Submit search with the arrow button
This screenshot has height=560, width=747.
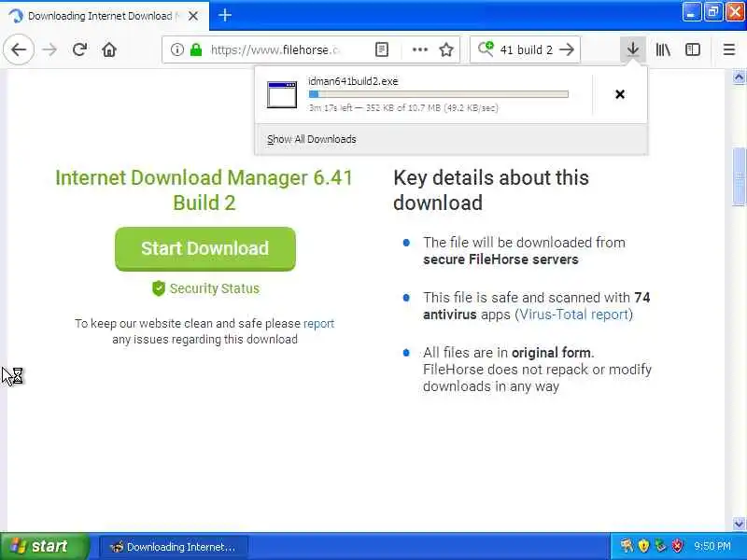click(567, 49)
